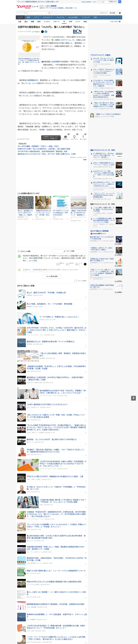Open article 長崎県内の女性管理職11.9%
The width and height of the screenshot is (138, 644).
(x=57, y=615)
